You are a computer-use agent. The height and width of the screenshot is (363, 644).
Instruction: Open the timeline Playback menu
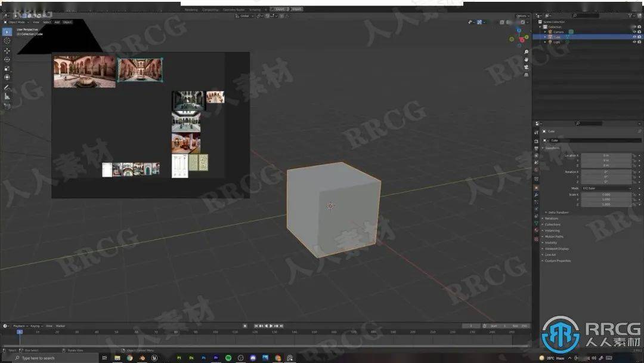pos(19,326)
